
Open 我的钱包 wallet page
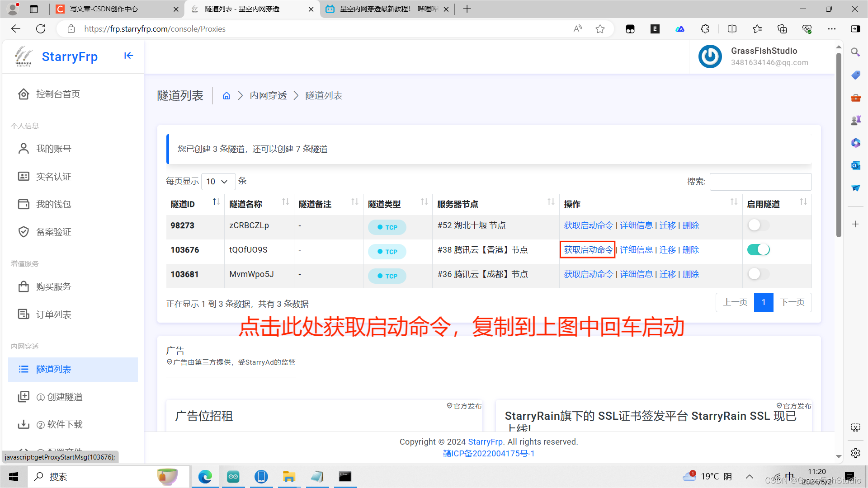click(53, 204)
